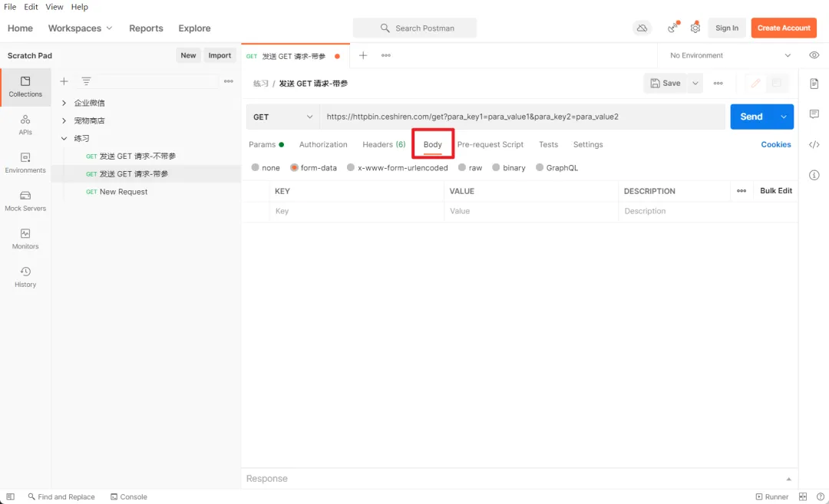Click the two-pane layout icon in status bar
The width and height of the screenshot is (829, 504).
803,496
